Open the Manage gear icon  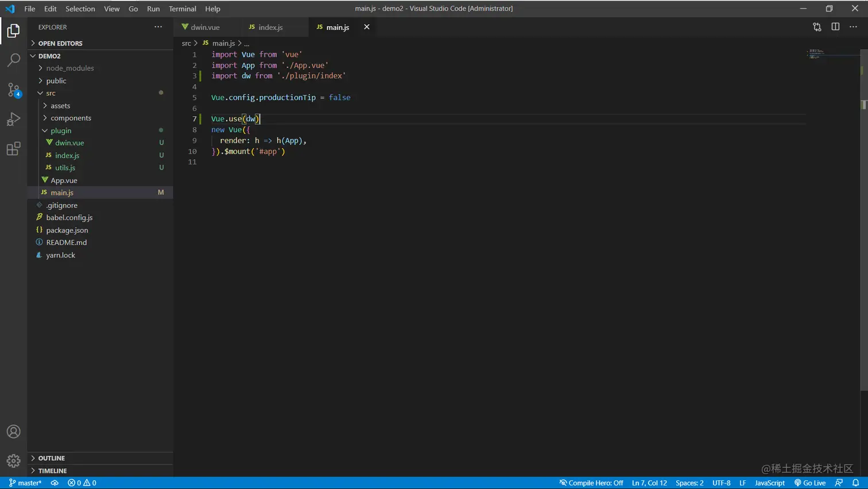click(13, 461)
